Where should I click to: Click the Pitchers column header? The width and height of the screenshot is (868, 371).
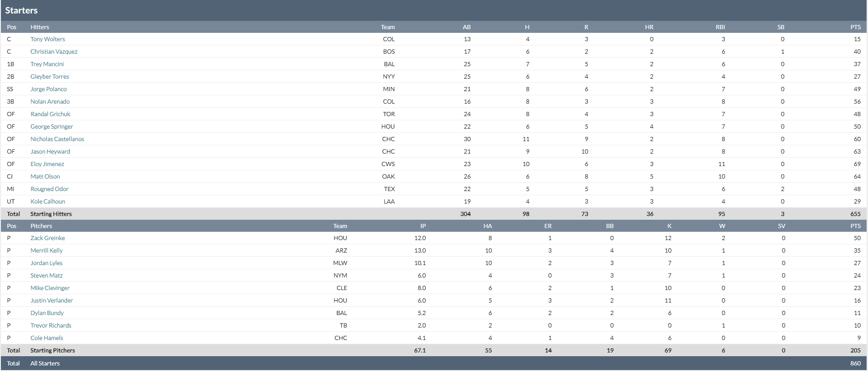pyautogui.click(x=41, y=226)
